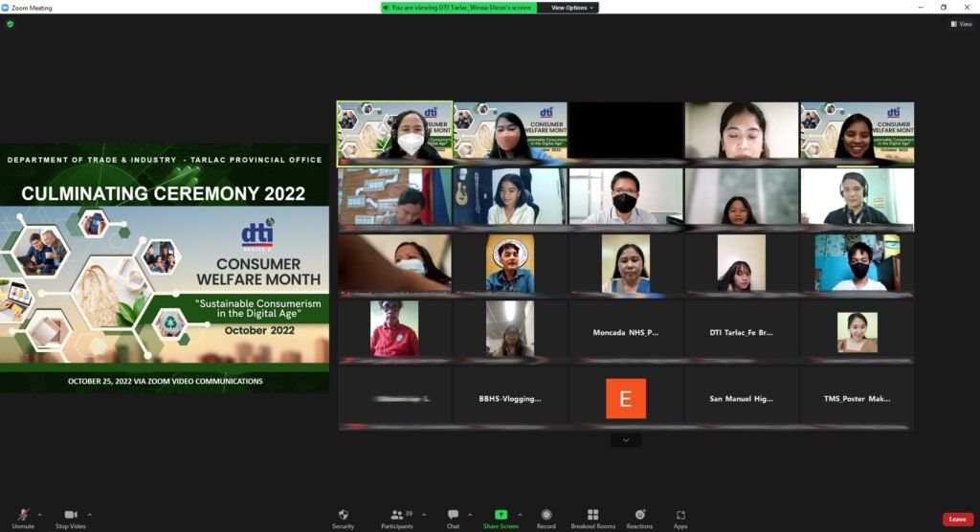The image size is (980, 532).
Task: Start recording with Record button
Action: [x=546, y=519]
